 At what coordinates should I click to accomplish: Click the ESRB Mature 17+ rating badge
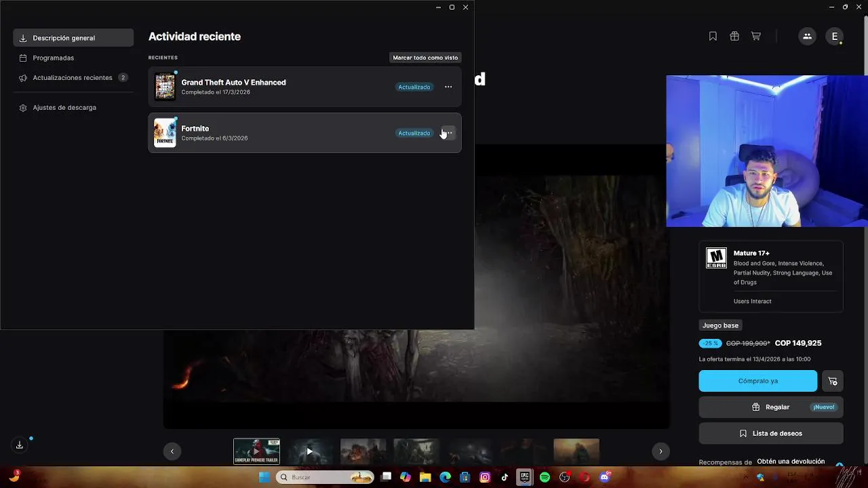tap(716, 258)
